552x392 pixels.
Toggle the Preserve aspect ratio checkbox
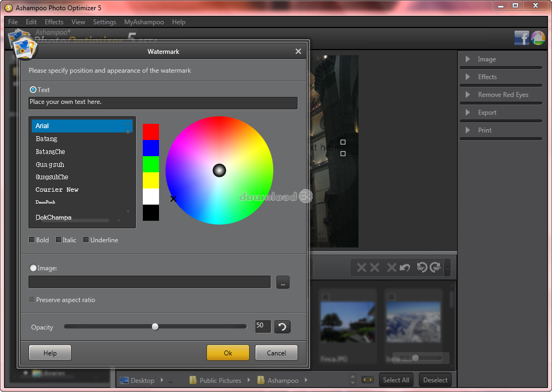coord(32,299)
